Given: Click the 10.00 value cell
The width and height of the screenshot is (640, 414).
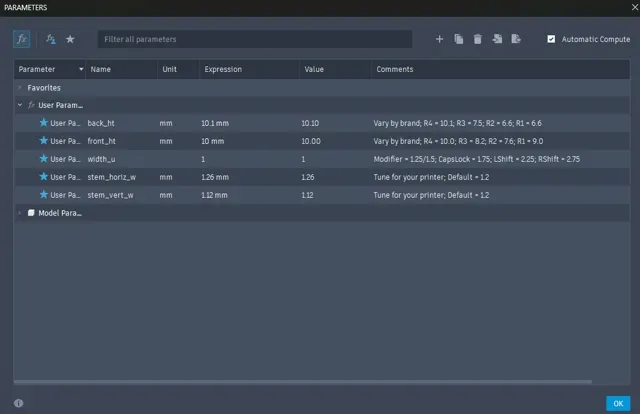Looking at the screenshot, I should click(x=311, y=141).
